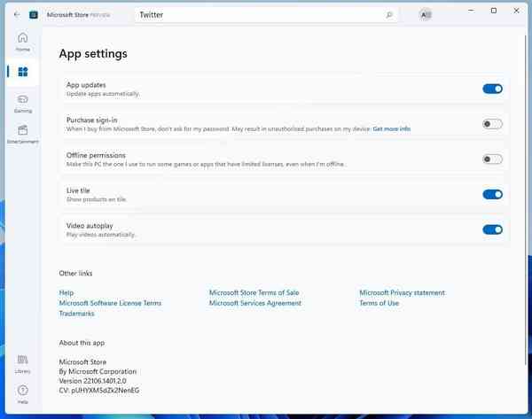The width and height of the screenshot is (532, 419).
Task: Open Microsoft Services Agreement link
Action: point(255,303)
